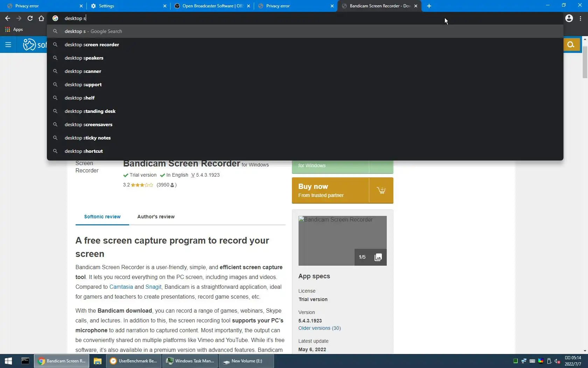588x368 pixels.
Task: Switch to UserBenchmark taskbar window
Action: click(x=134, y=361)
